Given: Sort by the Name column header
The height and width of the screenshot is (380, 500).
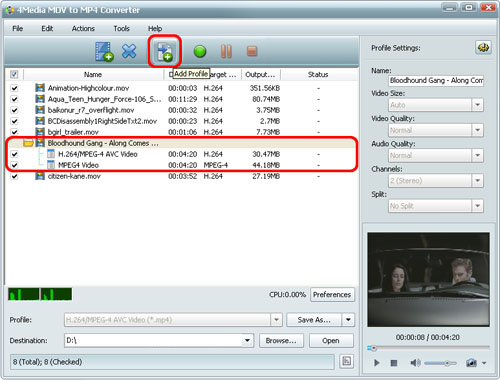Looking at the screenshot, I should (93, 74).
